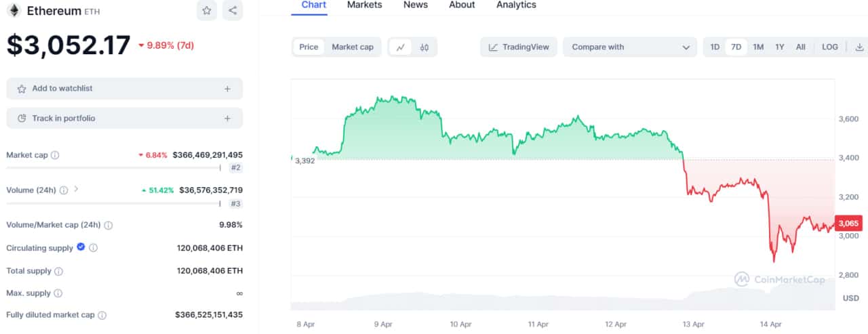The width and height of the screenshot is (868, 334).
Task: Download the chart data
Action: pyautogui.click(x=860, y=47)
